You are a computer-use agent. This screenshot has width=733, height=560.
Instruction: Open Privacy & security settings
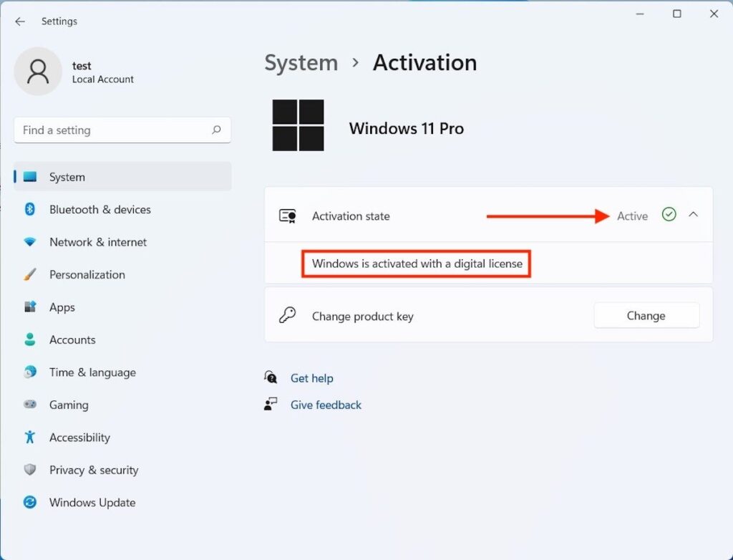tap(93, 470)
